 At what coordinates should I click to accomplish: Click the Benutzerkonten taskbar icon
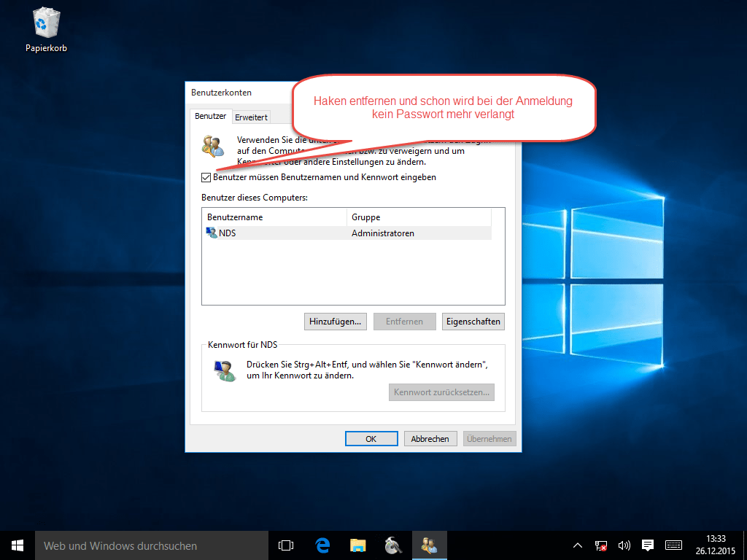(x=430, y=545)
